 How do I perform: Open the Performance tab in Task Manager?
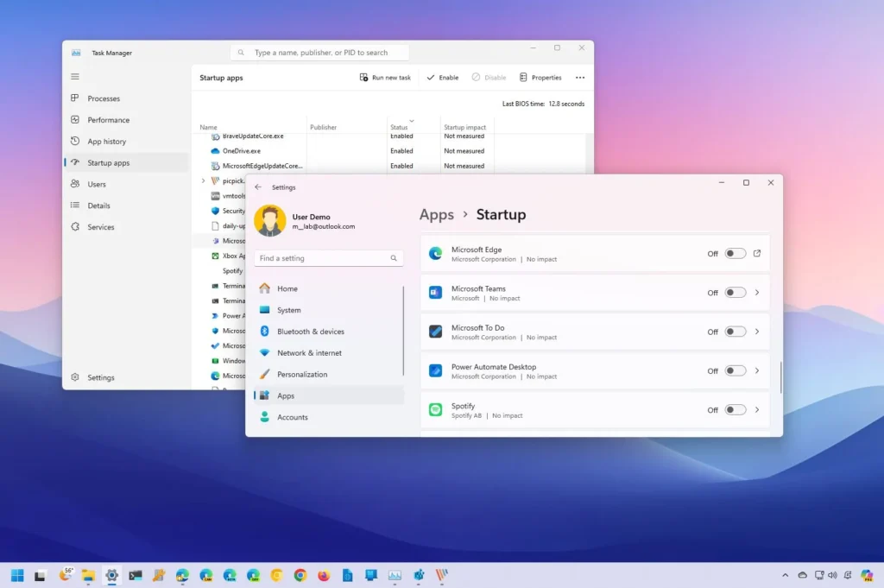pyautogui.click(x=105, y=119)
